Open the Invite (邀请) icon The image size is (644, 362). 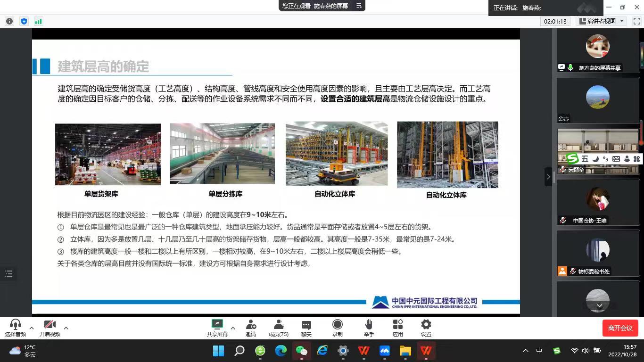(x=251, y=328)
